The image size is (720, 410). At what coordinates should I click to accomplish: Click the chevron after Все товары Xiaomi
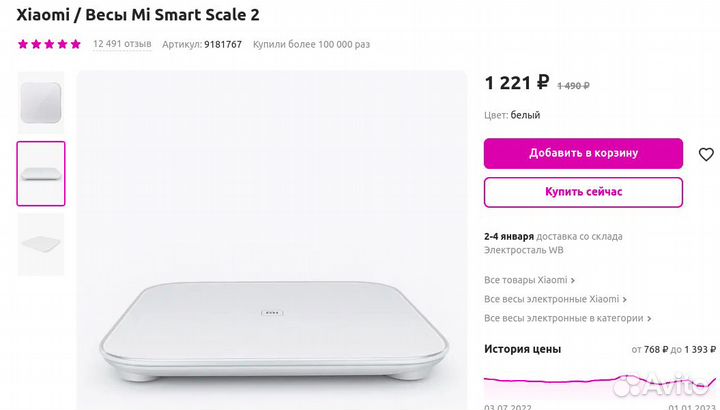[573, 281]
